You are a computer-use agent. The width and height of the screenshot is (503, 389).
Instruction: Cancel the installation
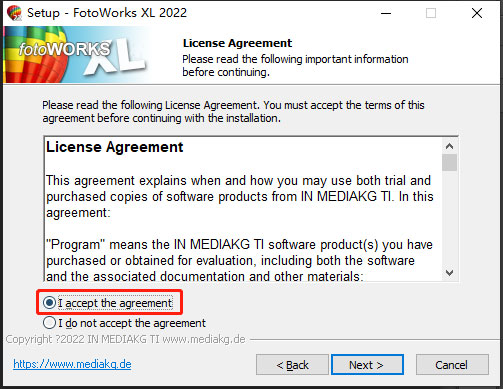point(452,365)
